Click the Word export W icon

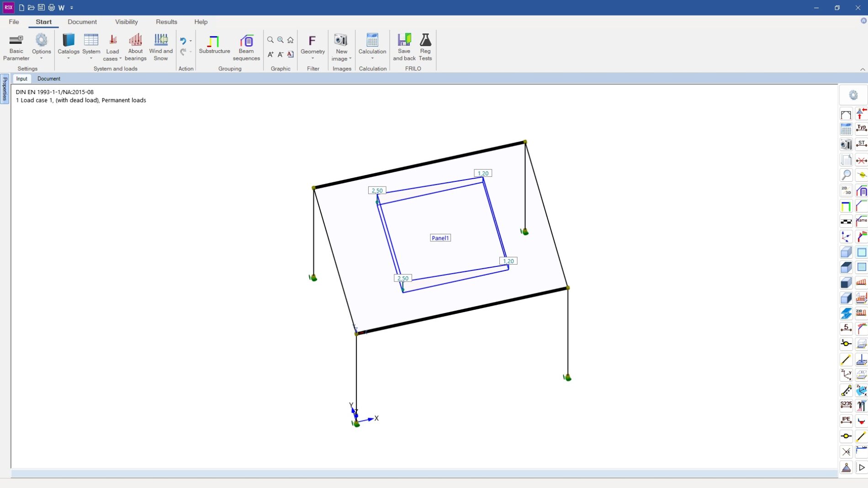tap(61, 8)
